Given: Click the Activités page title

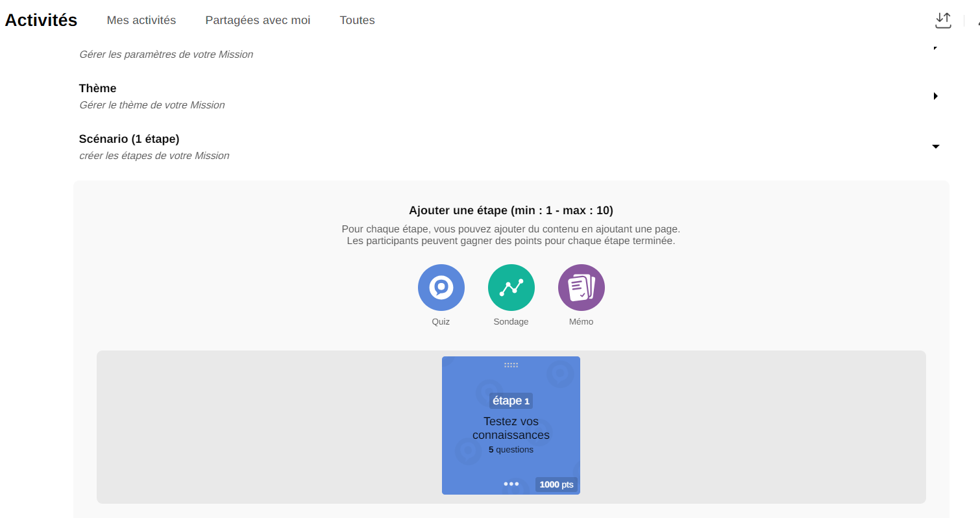Looking at the screenshot, I should point(41,20).
